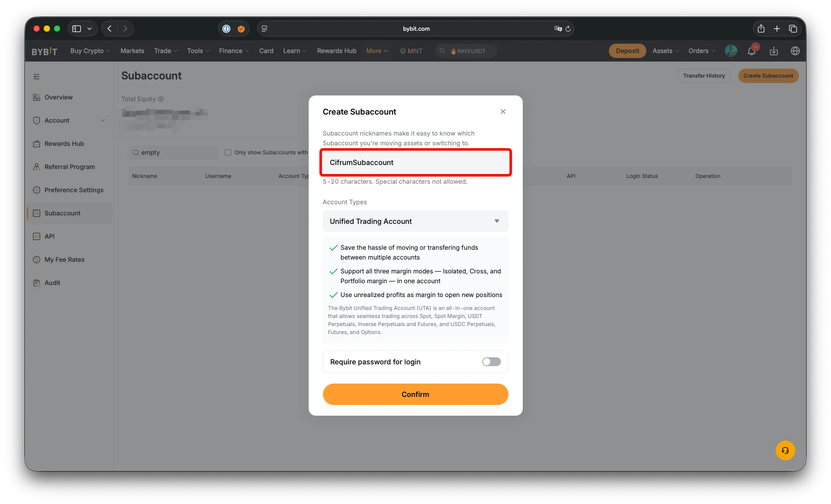Image resolution: width=831 pixels, height=504 pixels.
Task: Go forward with the browser forward arrow
Action: click(125, 29)
